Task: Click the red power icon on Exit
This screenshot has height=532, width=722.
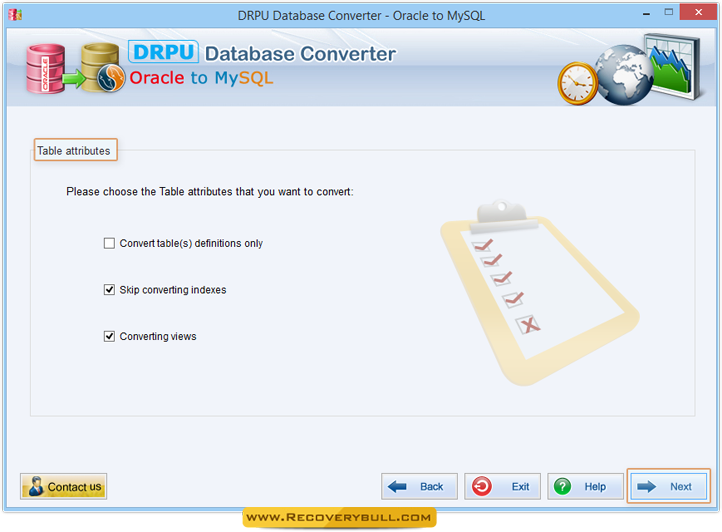Action: pyautogui.click(x=482, y=486)
